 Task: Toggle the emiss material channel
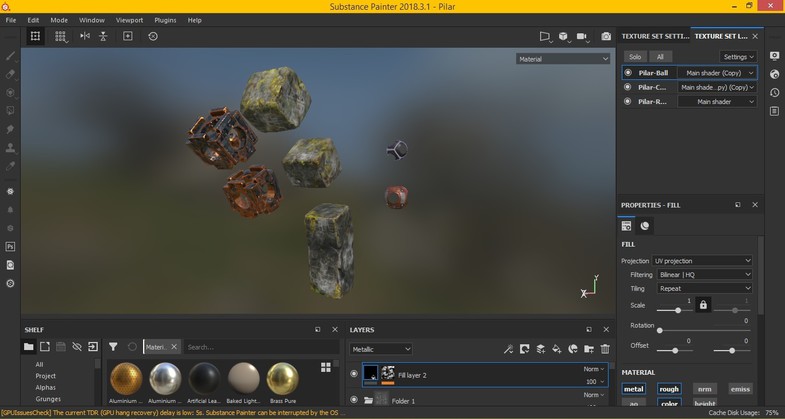[740, 389]
